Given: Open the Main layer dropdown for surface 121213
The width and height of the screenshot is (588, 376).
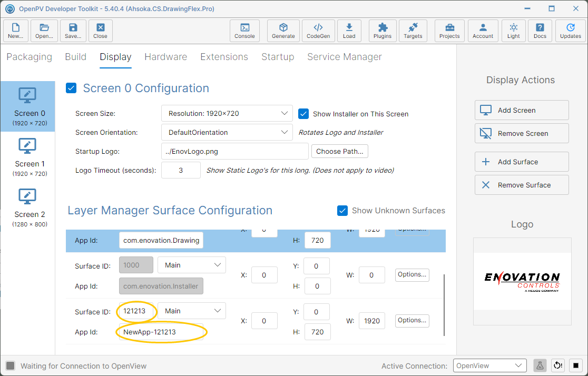Looking at the screenshot, I should pos(192,311).
